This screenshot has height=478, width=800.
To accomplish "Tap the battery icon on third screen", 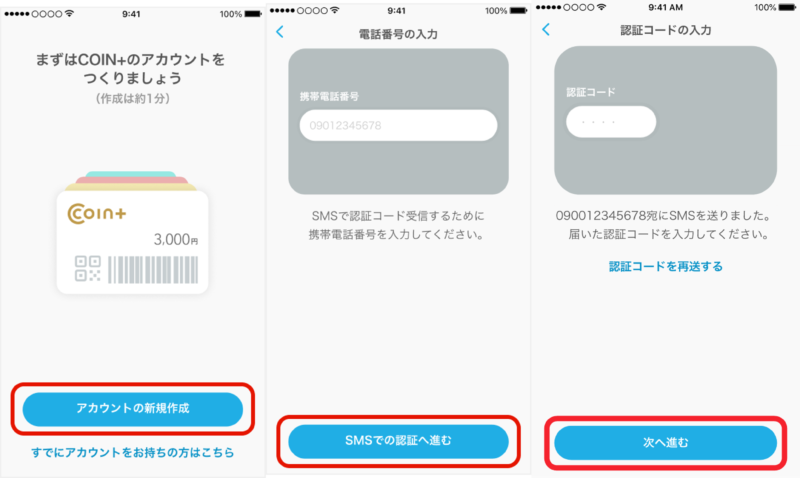I will point(787,7).
